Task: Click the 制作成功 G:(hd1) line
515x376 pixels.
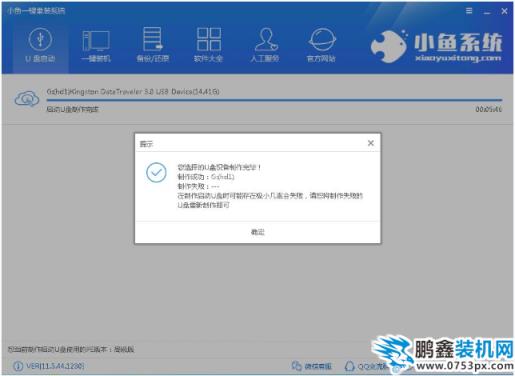Action: tap(206, 176)
